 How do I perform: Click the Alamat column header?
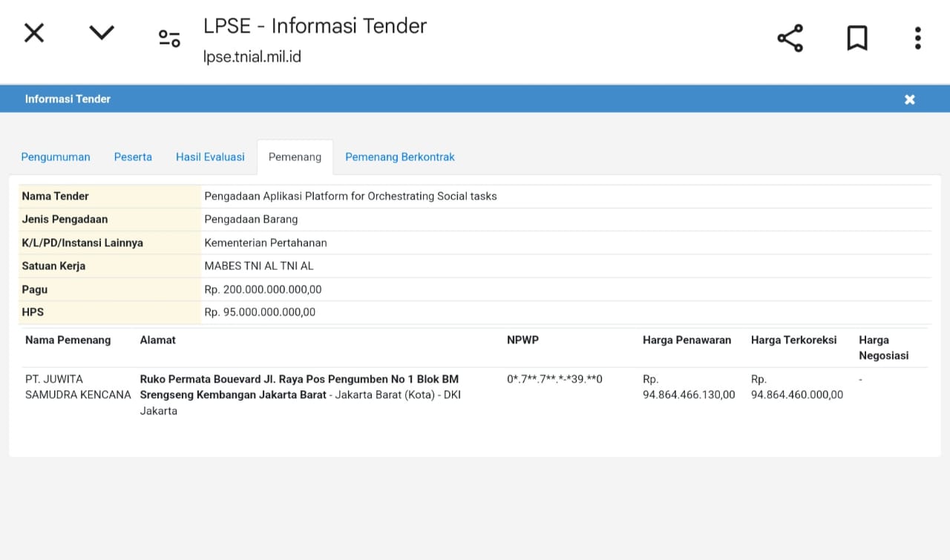158,340
